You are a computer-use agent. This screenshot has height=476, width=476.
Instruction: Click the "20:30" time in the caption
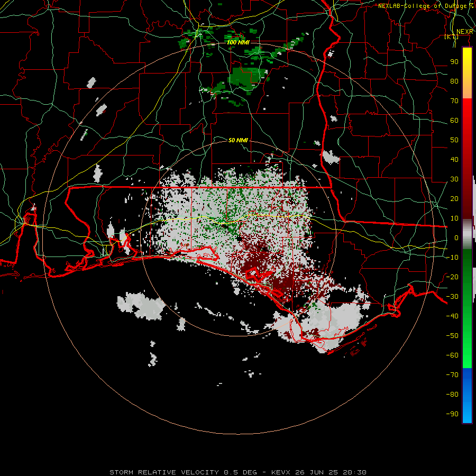tap(354, 472)
